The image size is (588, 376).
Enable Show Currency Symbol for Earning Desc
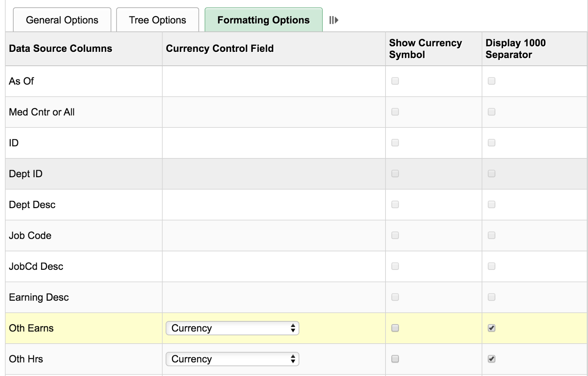tap(395, 297)
